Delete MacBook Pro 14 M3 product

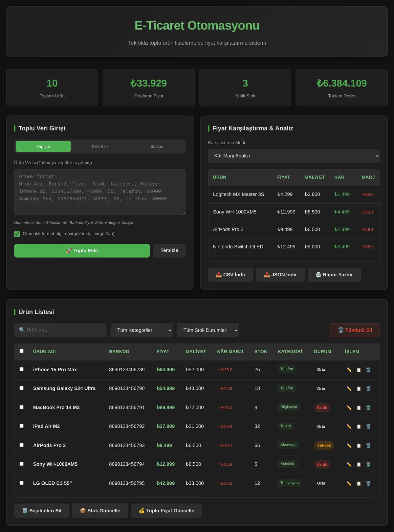[368, 408]
